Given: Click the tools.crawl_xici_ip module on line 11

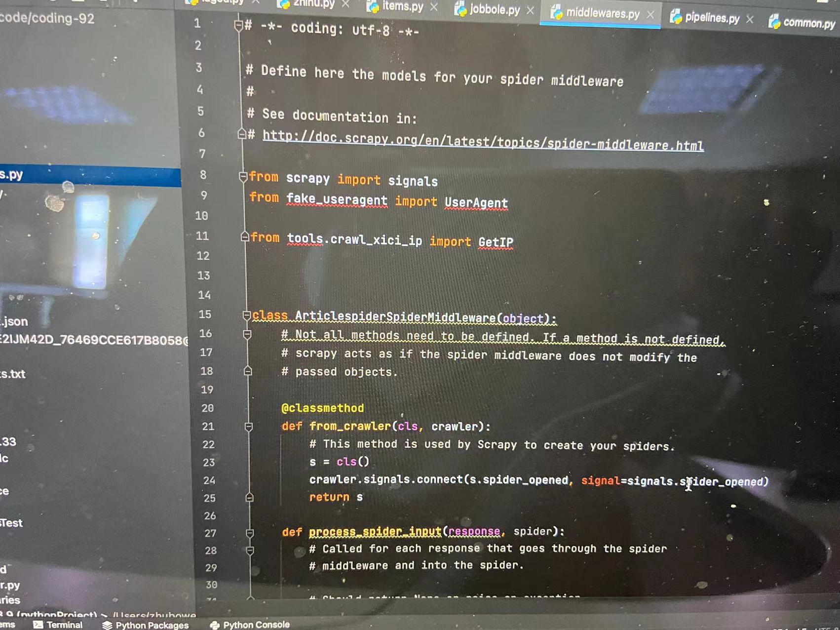Looking at the screenshot, I should [x=354, y=239].
